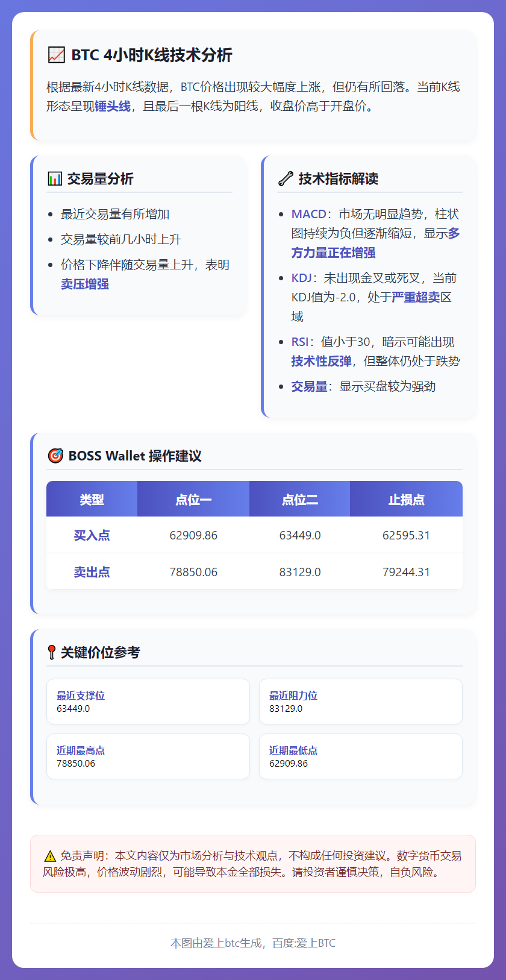Viewport: 506px width, 980px height.
Task: Click the KDJ indicator label
Action: click(x=302, y=278)
